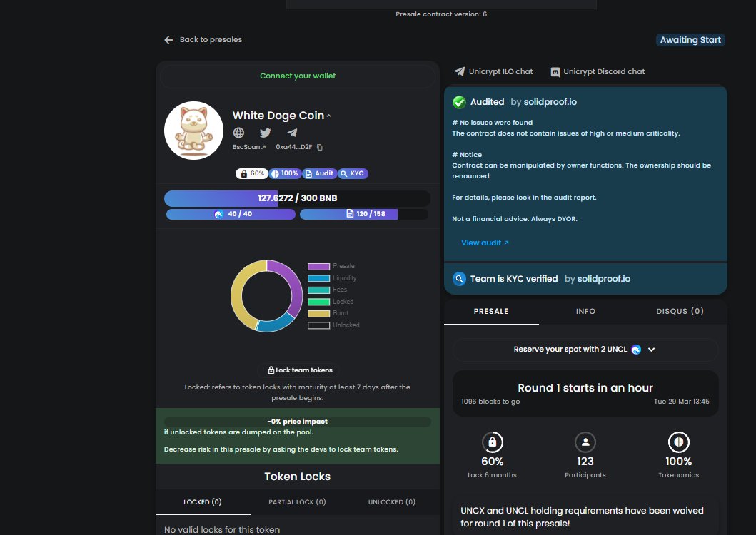Click the lock circle icon above 60%

point(493,442)
